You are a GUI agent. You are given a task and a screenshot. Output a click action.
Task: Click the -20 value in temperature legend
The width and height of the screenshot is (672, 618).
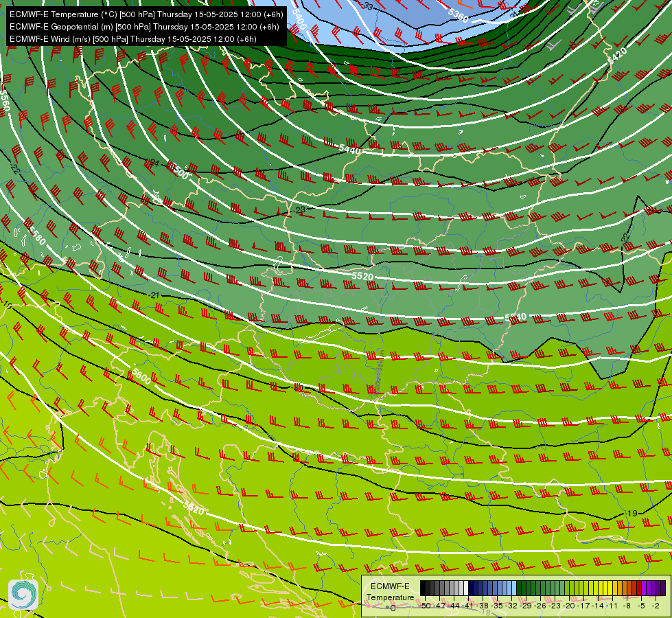pos(569,606)
